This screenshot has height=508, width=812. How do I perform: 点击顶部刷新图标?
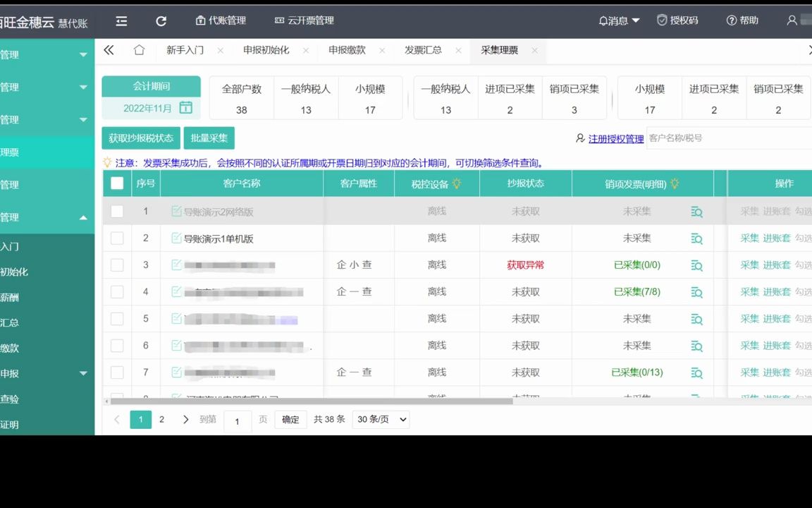[161, 20]
